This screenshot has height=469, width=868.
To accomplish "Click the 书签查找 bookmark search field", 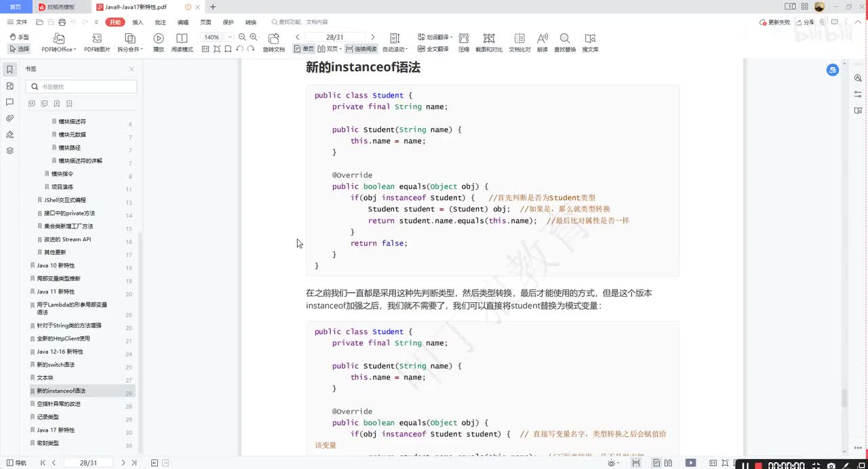I will (81, 87).
